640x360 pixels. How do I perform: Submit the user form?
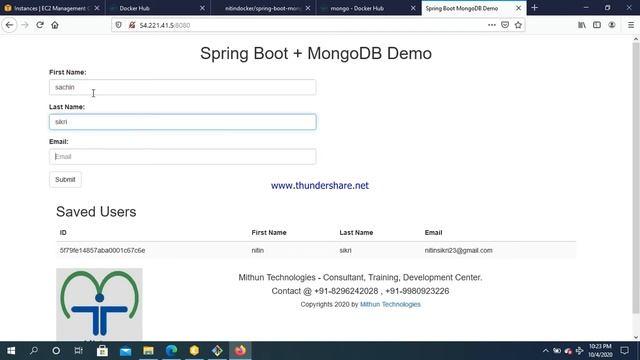coord(65,180)
